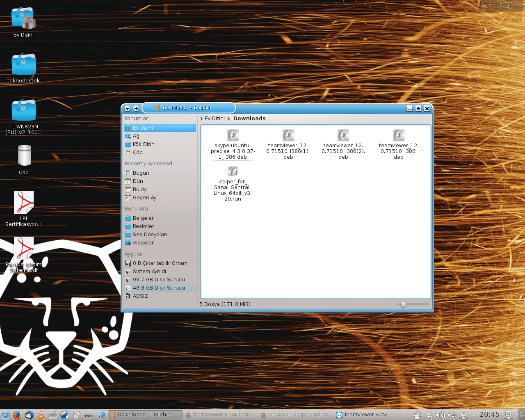The height and width of the screenshot is (420, 525).
Task: Launch Firefox from the taskbar
Action: pos(17,415)
